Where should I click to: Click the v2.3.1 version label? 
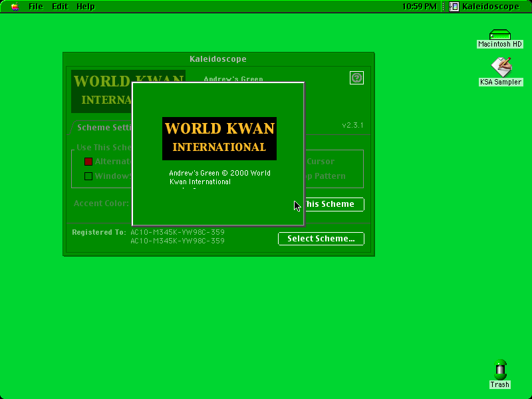point(352,125)
